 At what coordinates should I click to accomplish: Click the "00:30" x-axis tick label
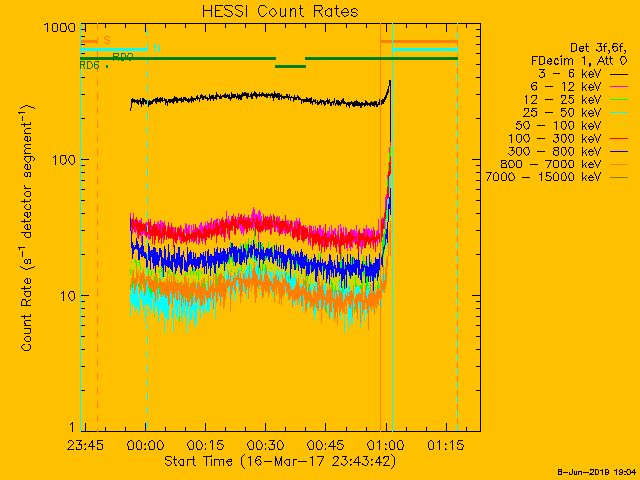(x=265, y=445)
